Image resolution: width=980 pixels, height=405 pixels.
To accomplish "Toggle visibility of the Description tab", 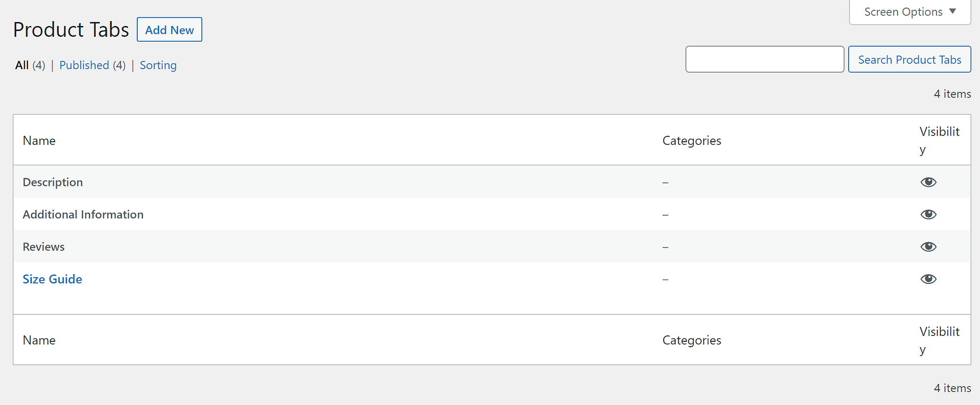I will click(929, 182).
